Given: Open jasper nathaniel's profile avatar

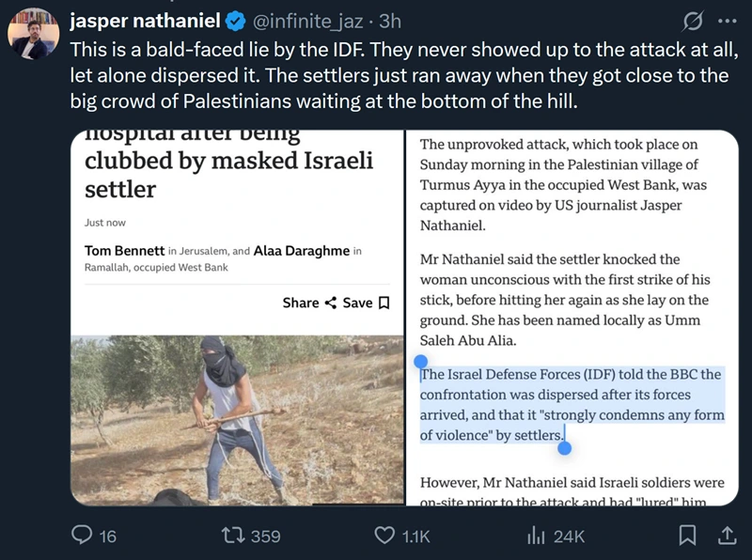Looking at the screenshot, I should point(32,33).
